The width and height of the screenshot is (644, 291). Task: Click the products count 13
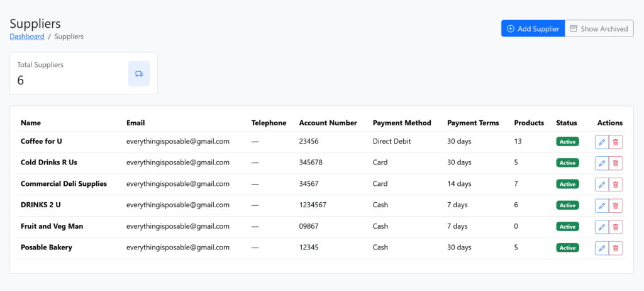pos(518,141)
